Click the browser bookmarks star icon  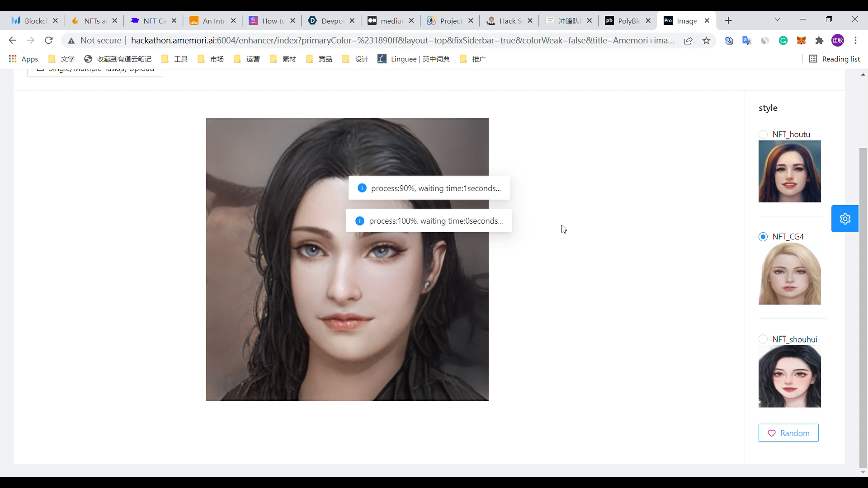tap(707, 41)
